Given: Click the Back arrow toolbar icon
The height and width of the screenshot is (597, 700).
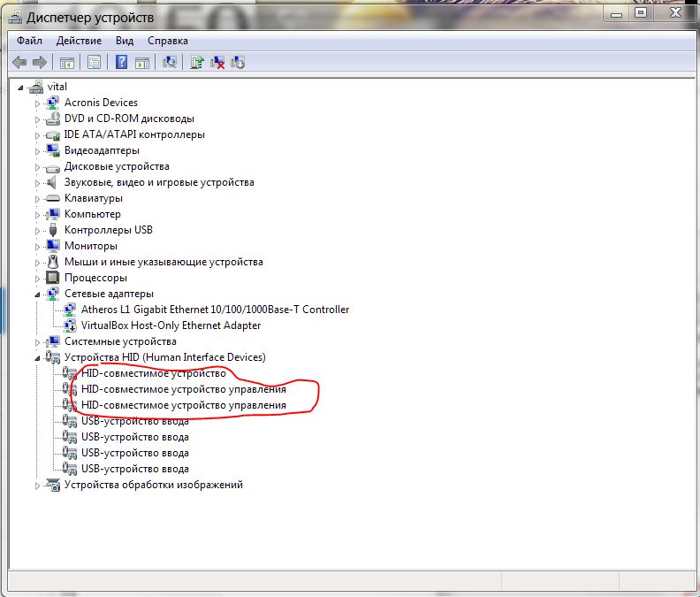Looking at the screenshot, I should (x=19, y=62).
